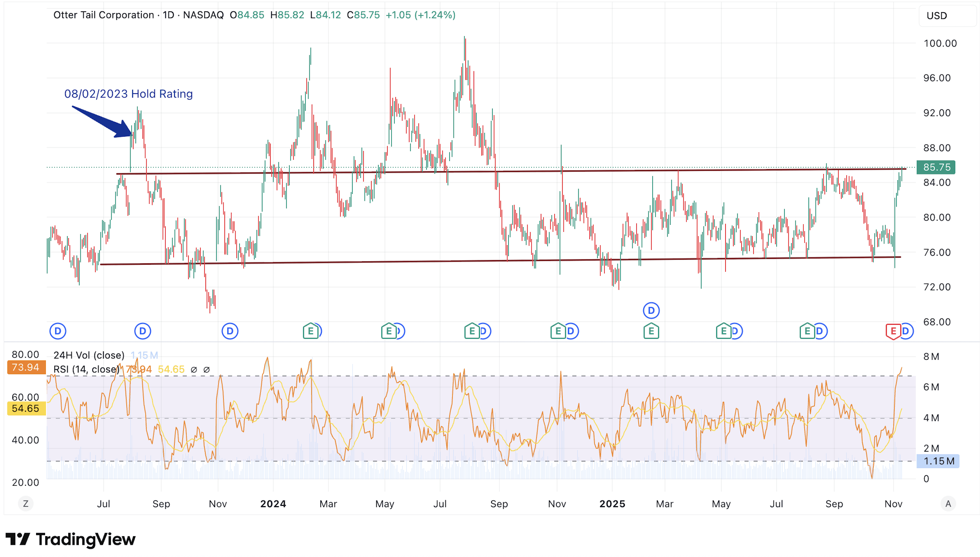
Task: Click the standalone blue D icon above the marker row
Action: [x=651, y=310]
